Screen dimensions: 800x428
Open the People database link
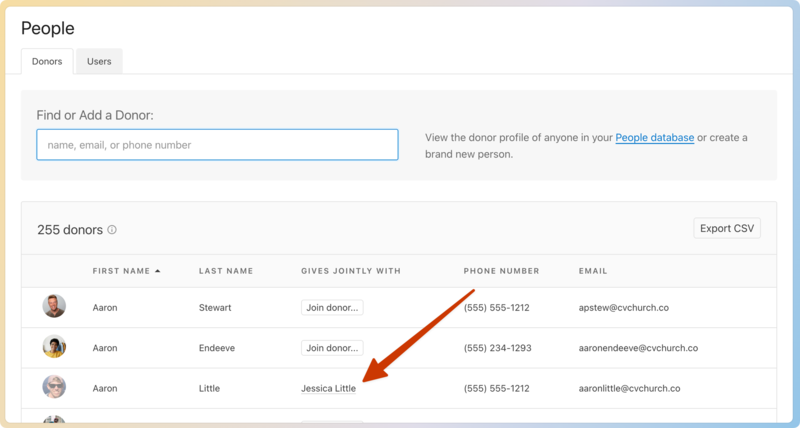654,138
